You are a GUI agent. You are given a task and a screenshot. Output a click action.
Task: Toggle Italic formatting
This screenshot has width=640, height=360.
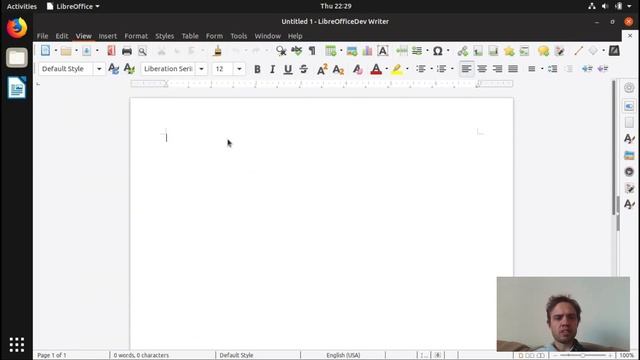tap(272, 69)
